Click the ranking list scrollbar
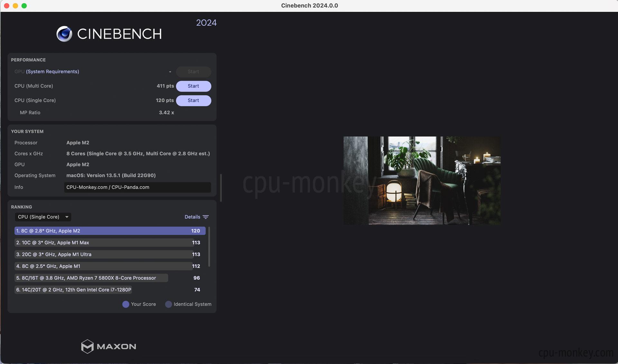This screenshot has height=364, width=618. tap(209, 247)
